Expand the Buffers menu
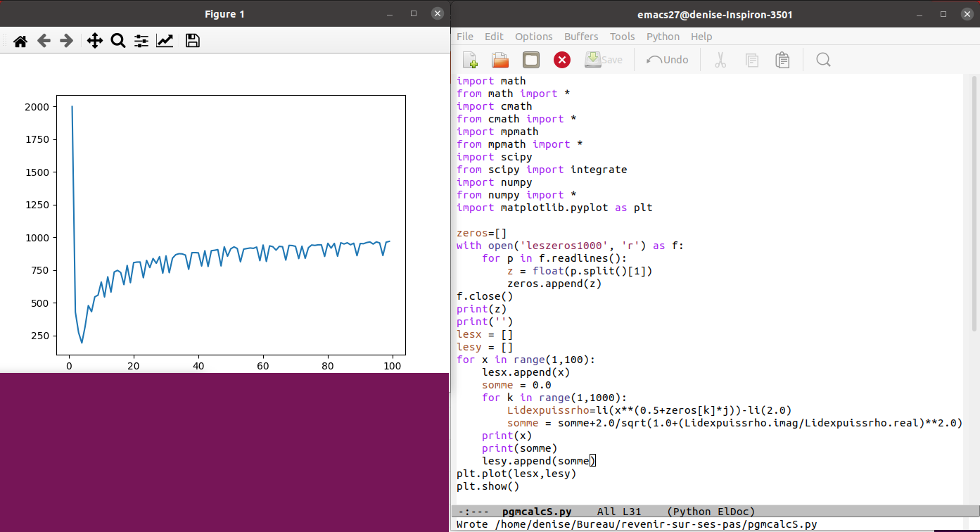This screenshot has width=980, height=532. (x=581, y=37)
